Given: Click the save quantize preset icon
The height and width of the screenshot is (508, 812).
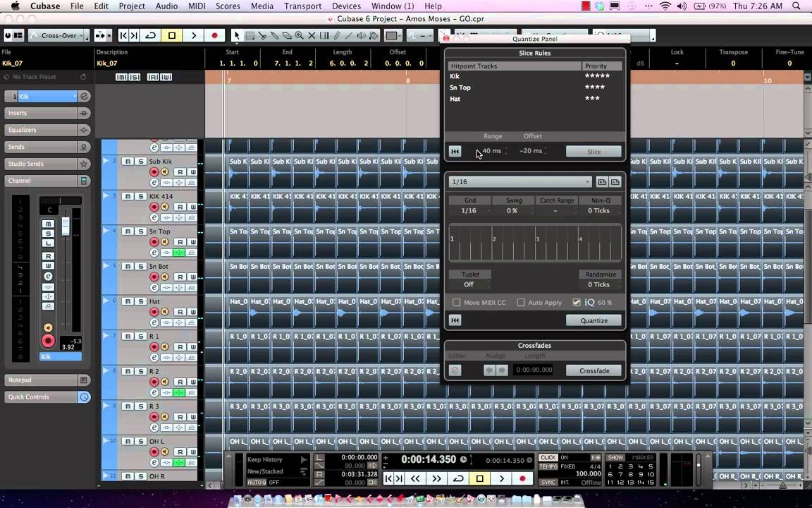Looking at the screenshot, I should [602, 182].
